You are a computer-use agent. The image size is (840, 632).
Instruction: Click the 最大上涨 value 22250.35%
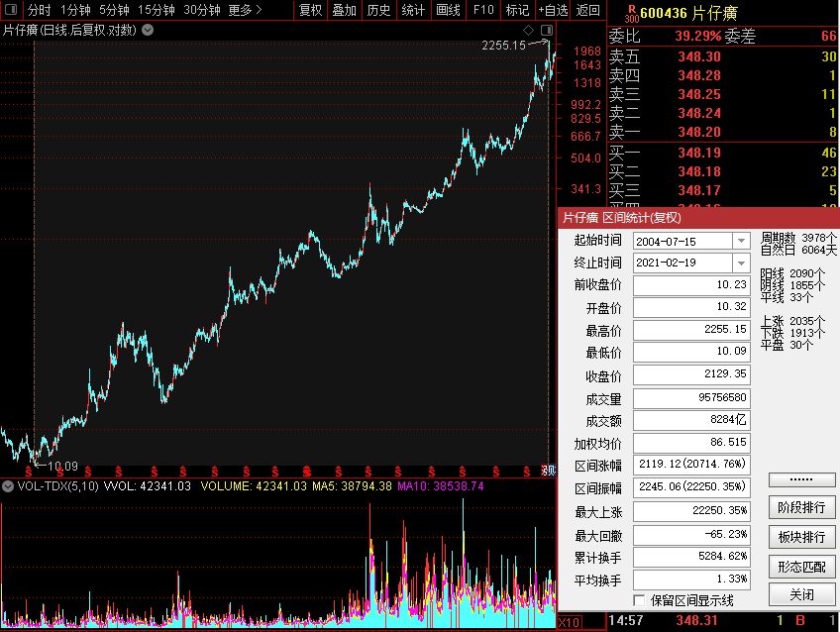pos(691,511)
